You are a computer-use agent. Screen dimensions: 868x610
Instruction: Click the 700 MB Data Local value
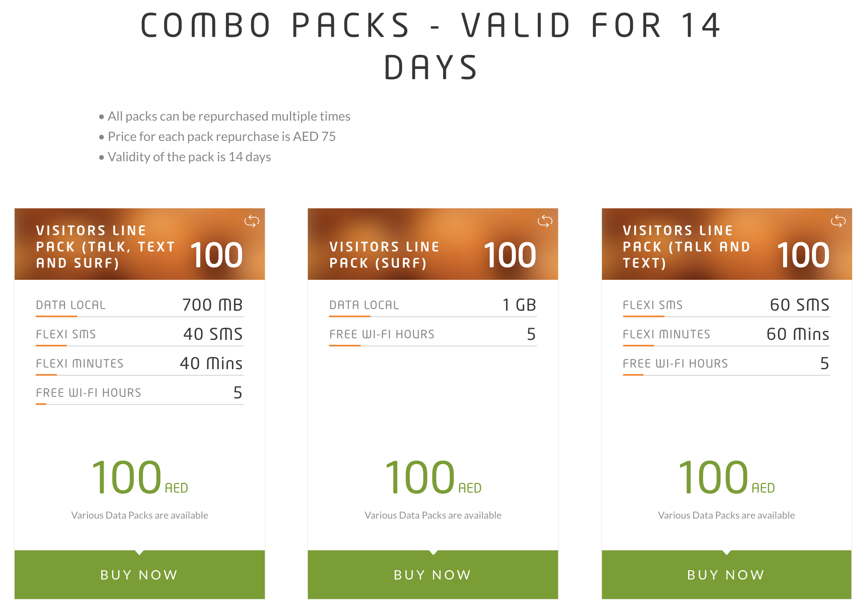coord(212,305)
